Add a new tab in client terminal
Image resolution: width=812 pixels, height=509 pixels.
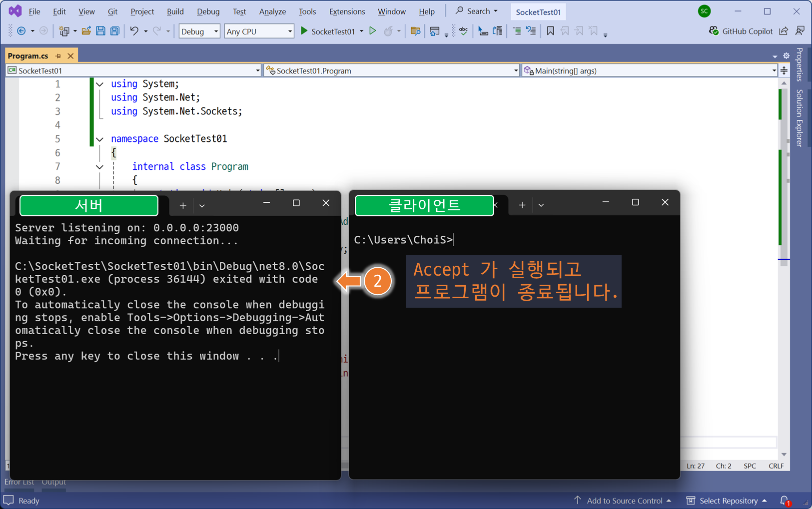pyautogui.click(x=522, y=205)
